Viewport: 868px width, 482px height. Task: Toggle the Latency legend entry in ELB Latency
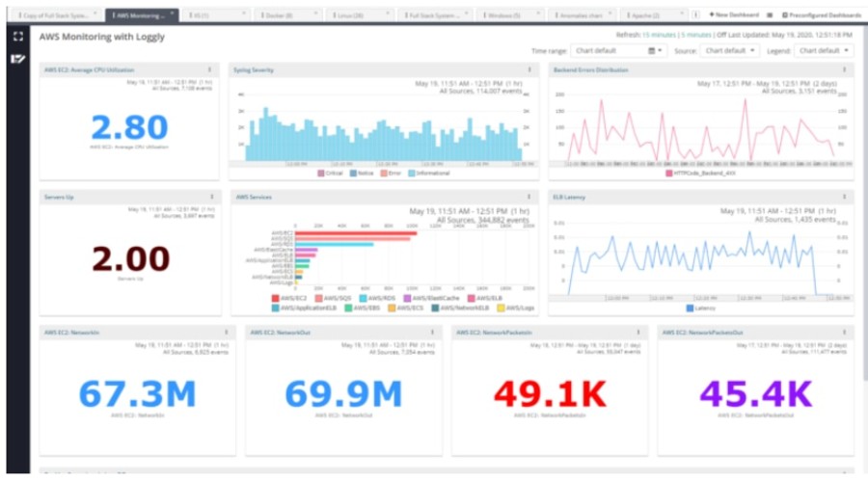[x=701, y=308]
